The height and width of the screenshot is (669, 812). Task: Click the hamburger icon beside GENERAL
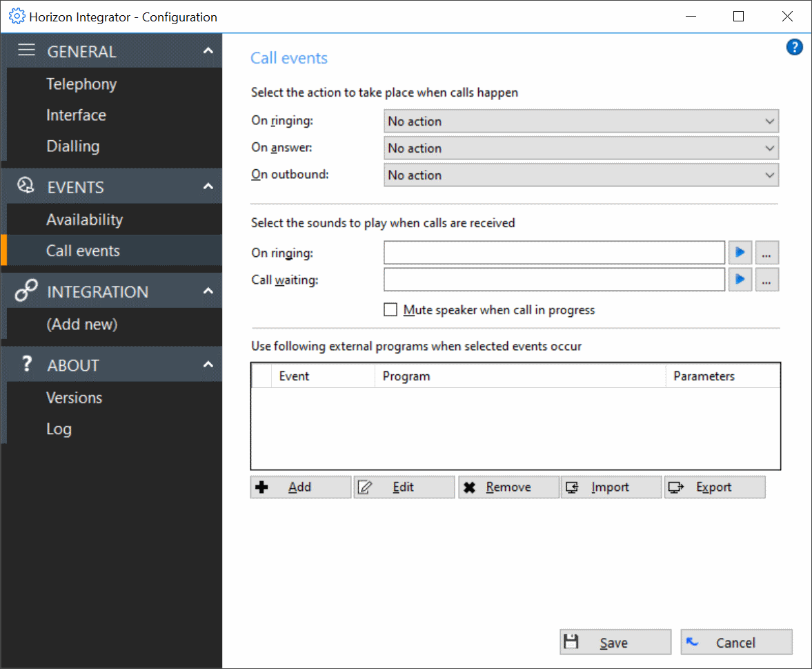tap(26, 50)
